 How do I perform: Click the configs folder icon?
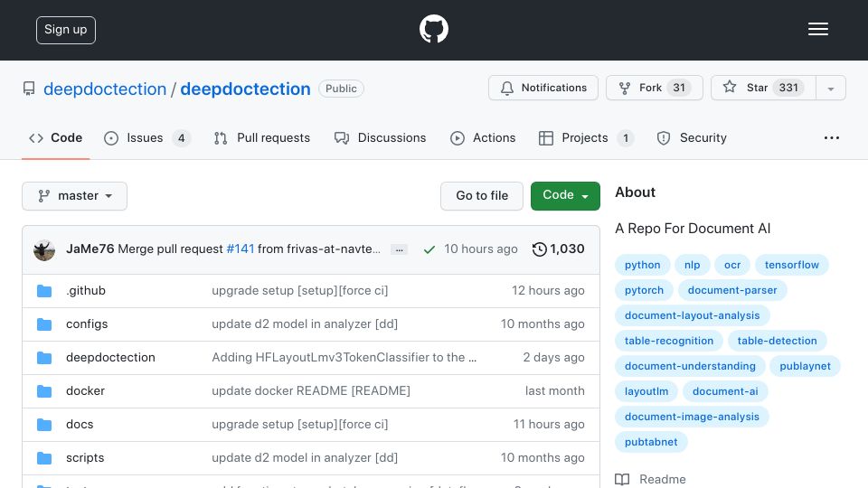coord(44,324)
